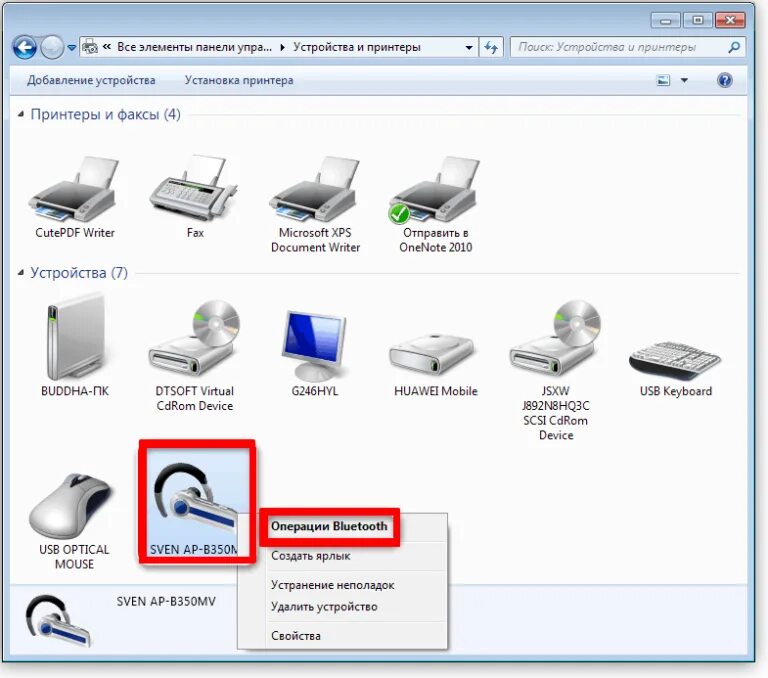Screen dimensions: 768x678
Task: Select the OneNote 2010 printer icon
Action: click(435, 190)
